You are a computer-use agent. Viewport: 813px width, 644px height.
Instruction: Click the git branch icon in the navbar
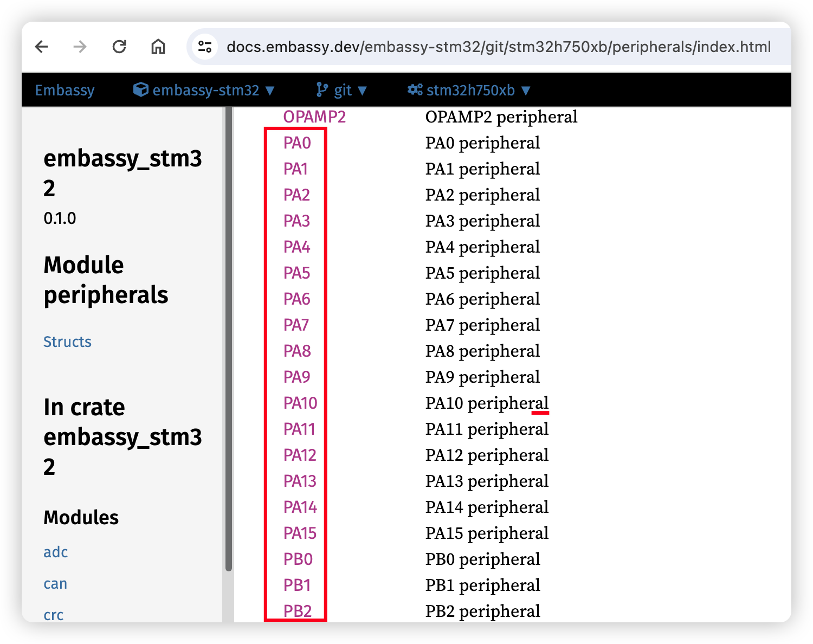(x=322, y=89)
